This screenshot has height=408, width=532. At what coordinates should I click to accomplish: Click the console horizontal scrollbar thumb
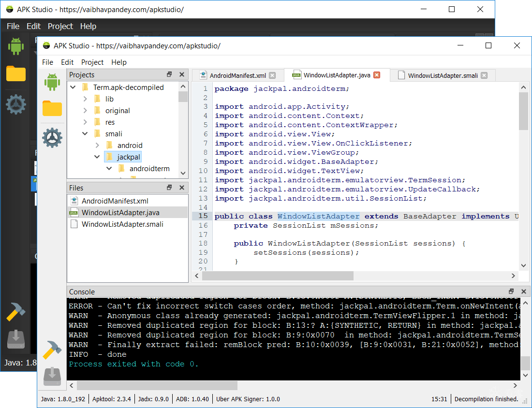157,385
